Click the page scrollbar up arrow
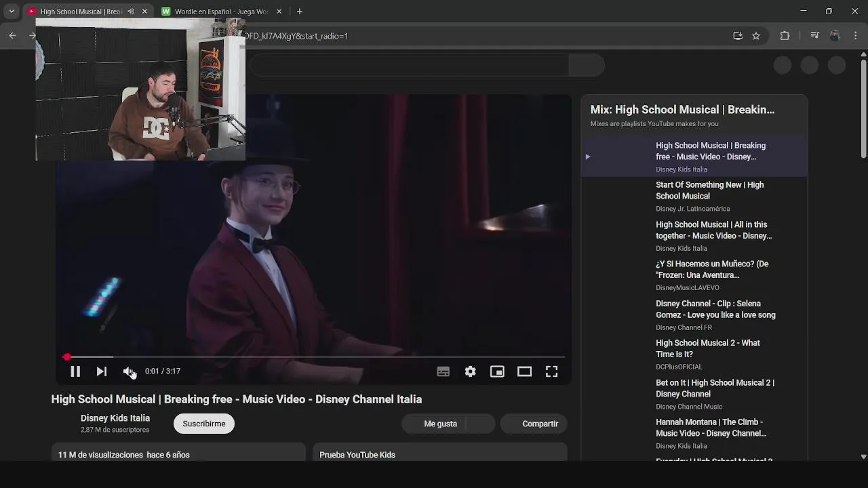The width and height of the screenshot is (868, 488). (x=863, y=55)
